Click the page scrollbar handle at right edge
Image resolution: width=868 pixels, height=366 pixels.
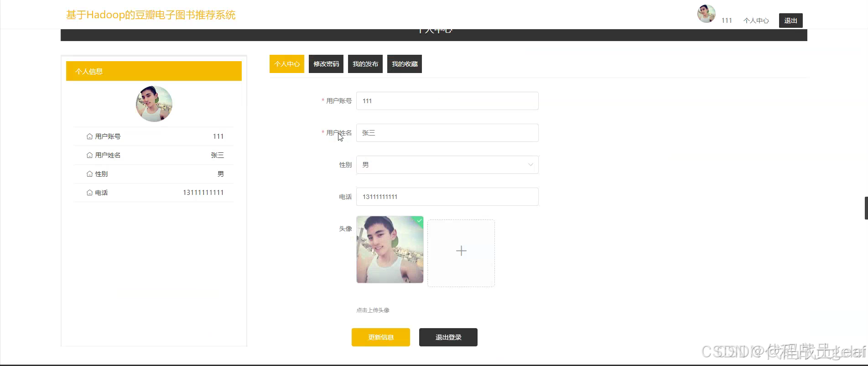(866, 208)
